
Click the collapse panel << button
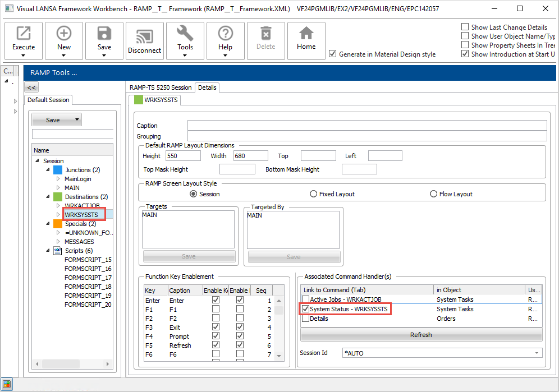tap(31, 87)
